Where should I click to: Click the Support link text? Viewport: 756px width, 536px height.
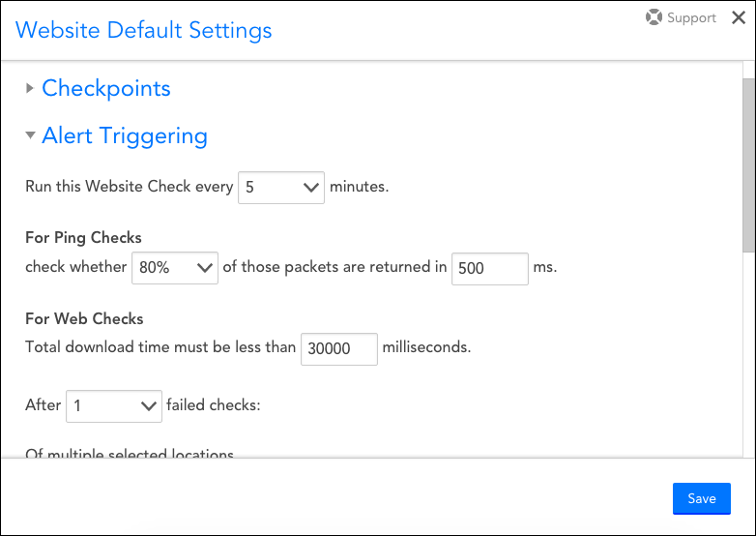pyautogui.click(x=691, y=17)
